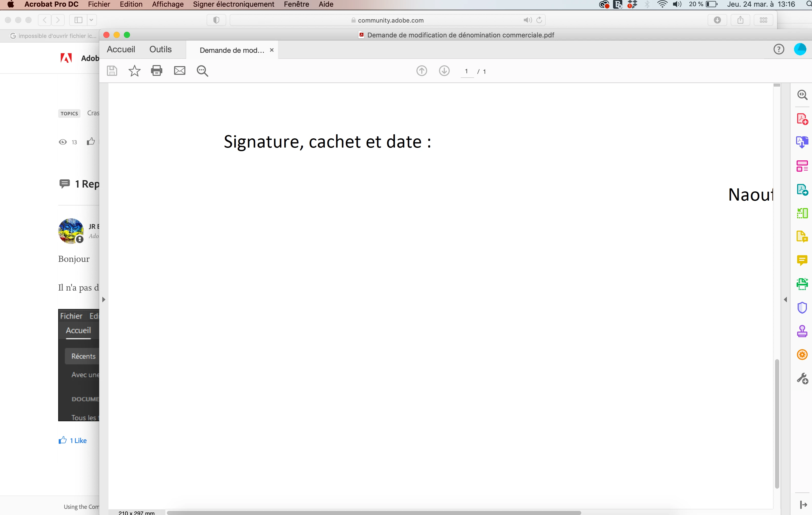
Task: Click the Print file icon
Action: click(x=156, y=71)
